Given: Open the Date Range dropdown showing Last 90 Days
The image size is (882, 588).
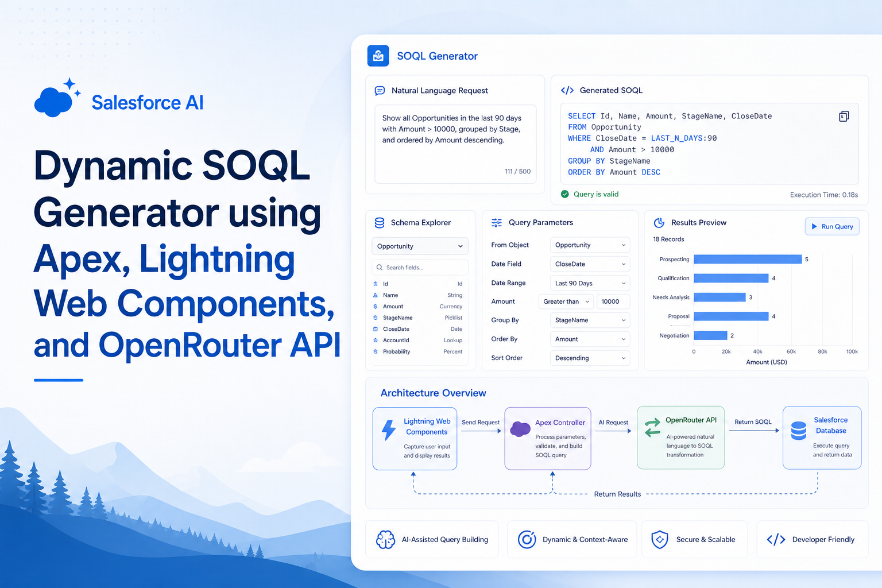Looking at the screenshot, I should pyautogui.click(x=590, y=283).
